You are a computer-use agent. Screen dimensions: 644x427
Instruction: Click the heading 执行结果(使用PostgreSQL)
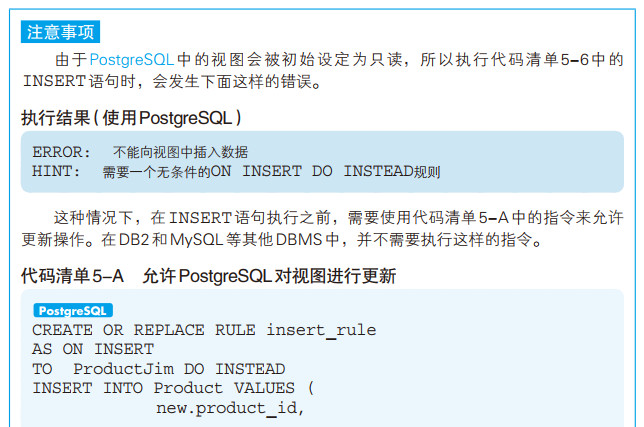(x=131, y=118)
